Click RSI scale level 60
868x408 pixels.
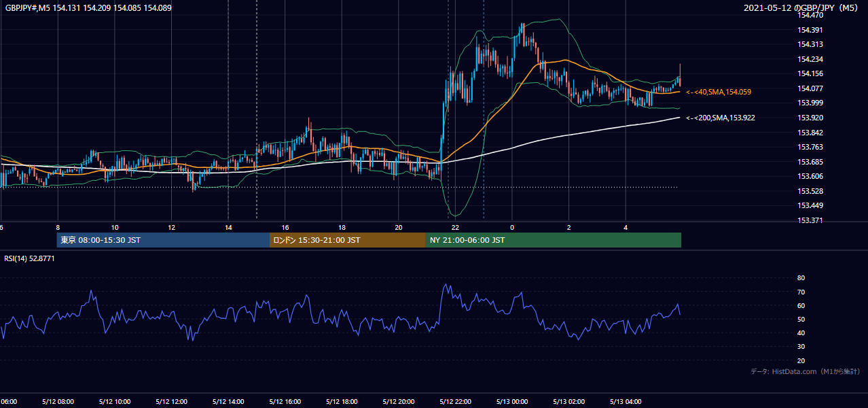pyautogui.click(x=801, y=305)
